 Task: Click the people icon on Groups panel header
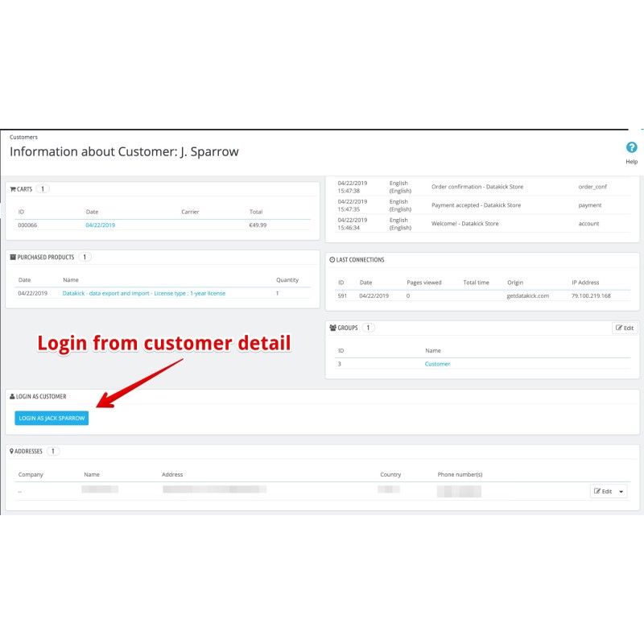tap(332, 328)
